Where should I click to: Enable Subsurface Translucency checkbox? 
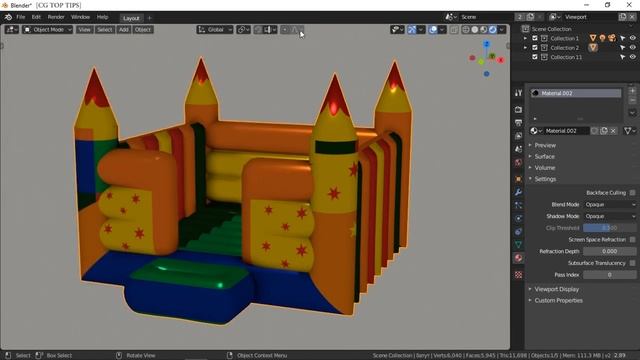[x=632, y=263]
